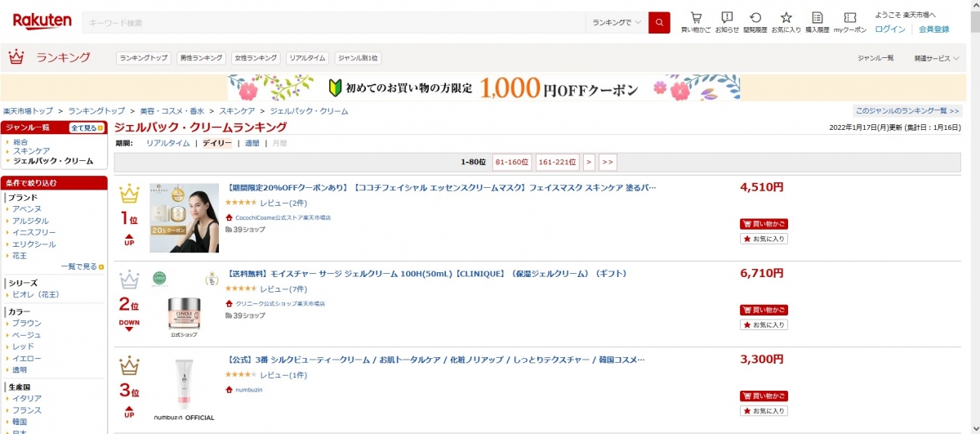Image resolution: width=980 pixels, height=434 pixels.
Task: Open CocochiCosme公式ストア shop link
Action: 283,217
